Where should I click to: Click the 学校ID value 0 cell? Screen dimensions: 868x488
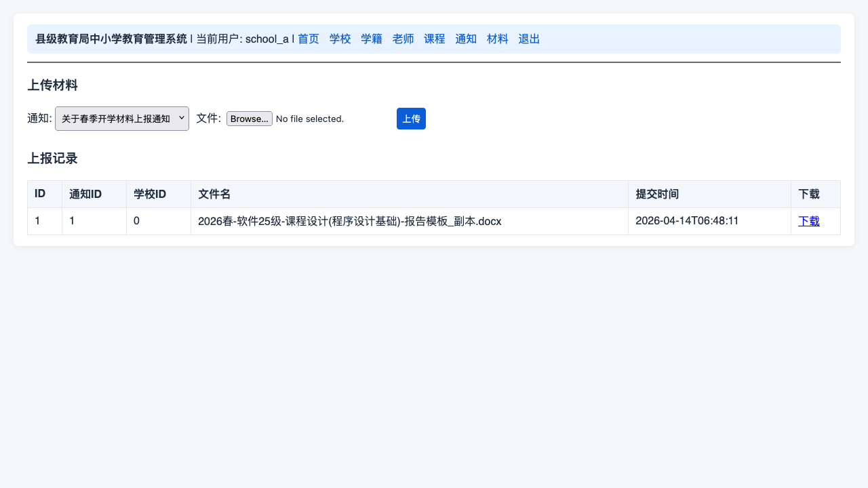click(x=159, y=221)
